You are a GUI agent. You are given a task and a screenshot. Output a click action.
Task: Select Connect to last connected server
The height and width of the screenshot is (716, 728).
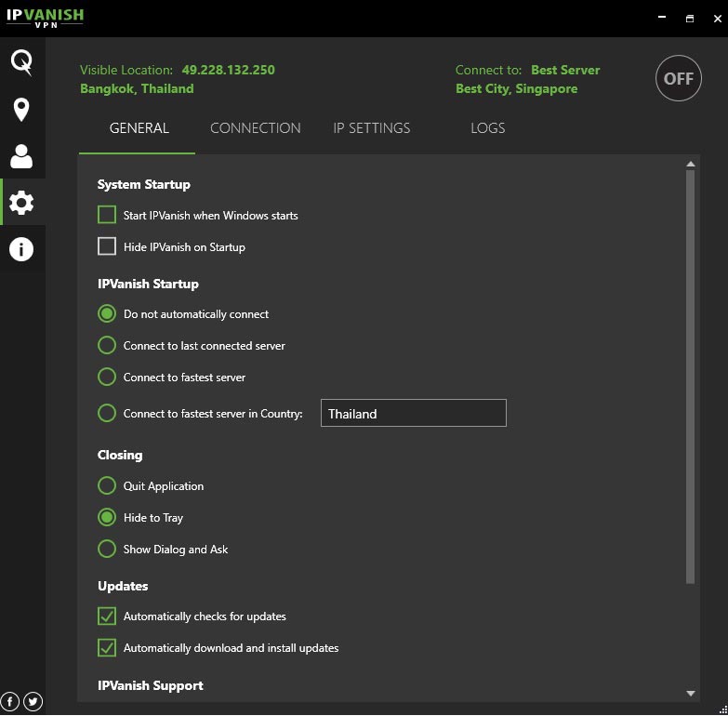(107, 346)
